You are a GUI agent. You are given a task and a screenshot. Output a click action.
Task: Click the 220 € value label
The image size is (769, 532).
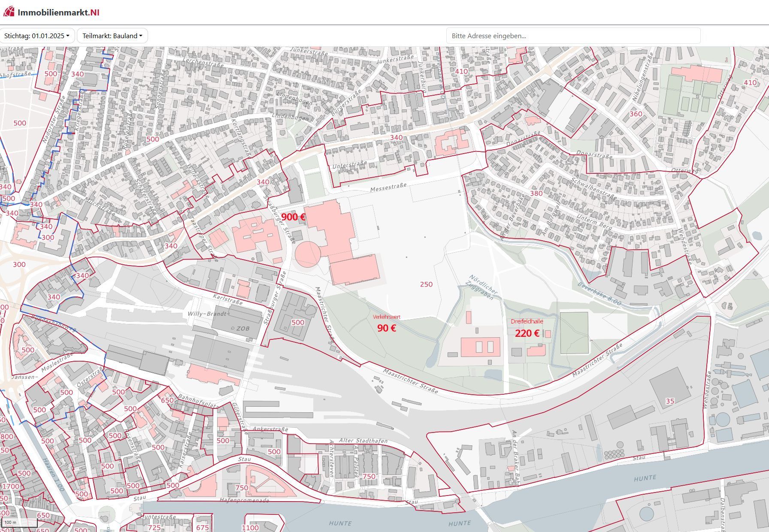pyautogui.click(x=527, y=333)
